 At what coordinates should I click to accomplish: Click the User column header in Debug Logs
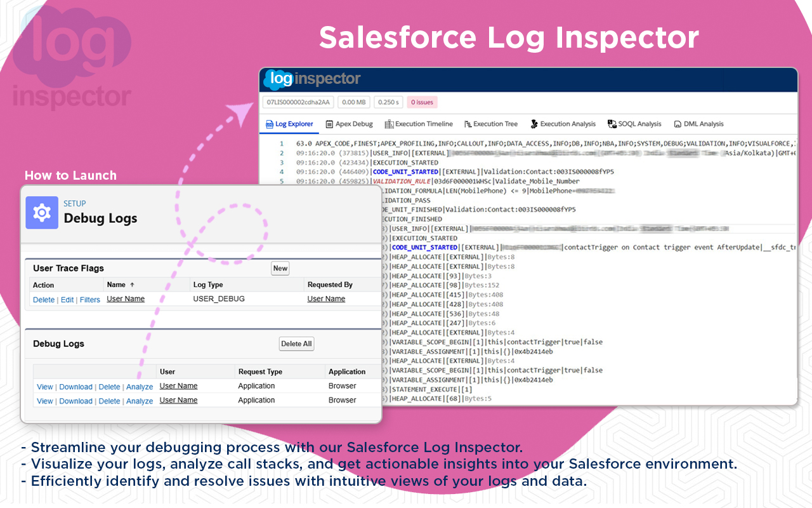[167, 371]
